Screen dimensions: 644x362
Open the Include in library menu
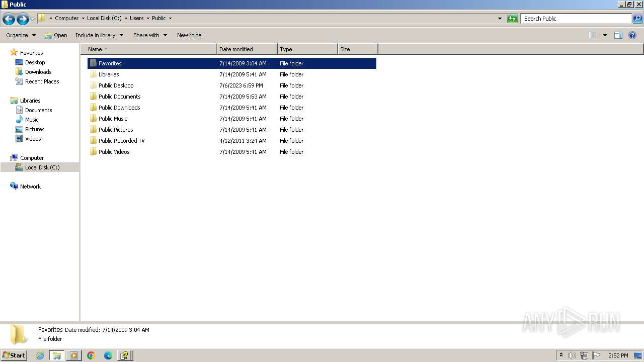[99, 35]
